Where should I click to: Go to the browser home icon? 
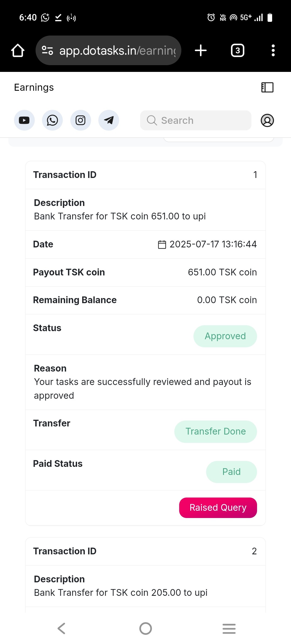18,51
